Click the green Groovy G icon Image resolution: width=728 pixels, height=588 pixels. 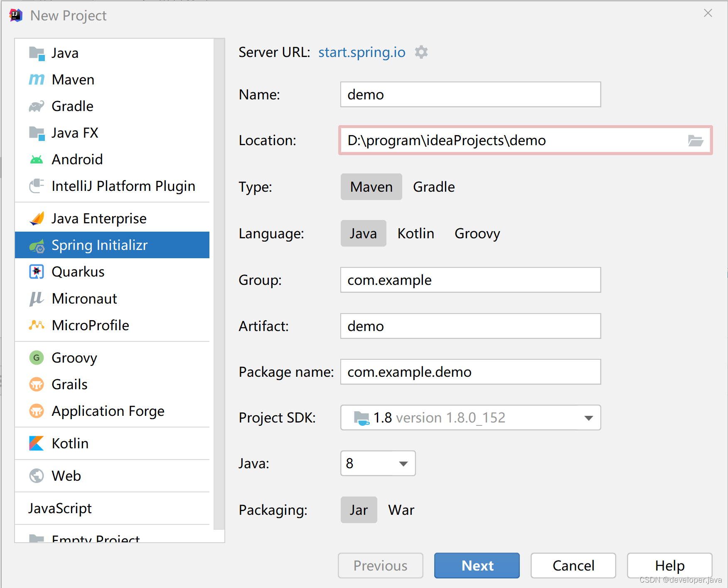[37, 358]
